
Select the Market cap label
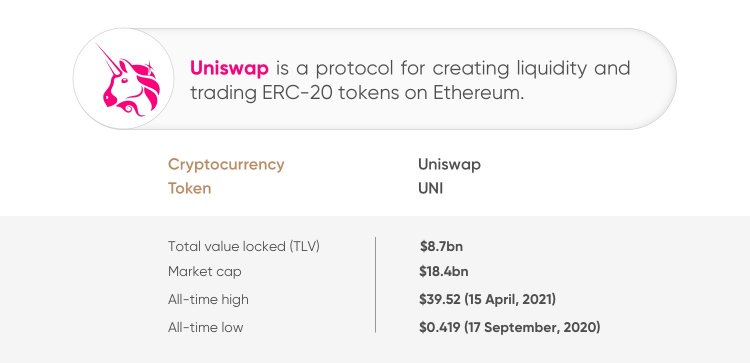pyautogui.click(x=205, y=272)
